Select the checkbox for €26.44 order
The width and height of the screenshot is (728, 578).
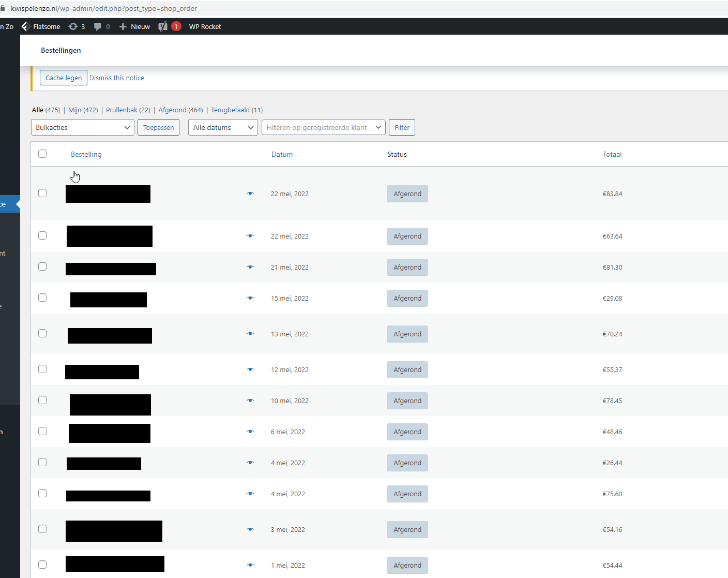pos(42,462)
